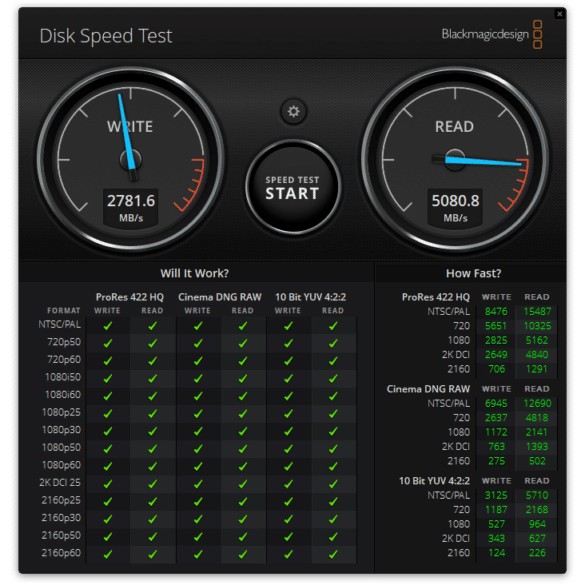This screenshot has height=585, width=585.
Task: Click 10 Bit YUV 2160p60 read checkmark
Action: click(x=333, y=554)
